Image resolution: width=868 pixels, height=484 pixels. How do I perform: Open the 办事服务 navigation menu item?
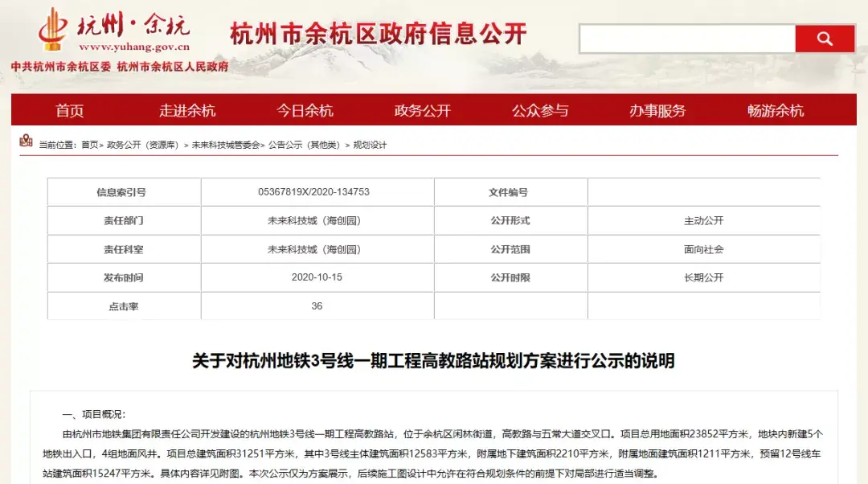[x=657, y=111]
